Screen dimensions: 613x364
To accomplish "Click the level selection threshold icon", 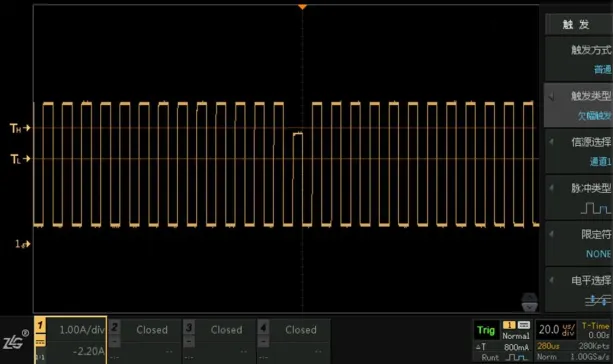I will coord(598,300).
